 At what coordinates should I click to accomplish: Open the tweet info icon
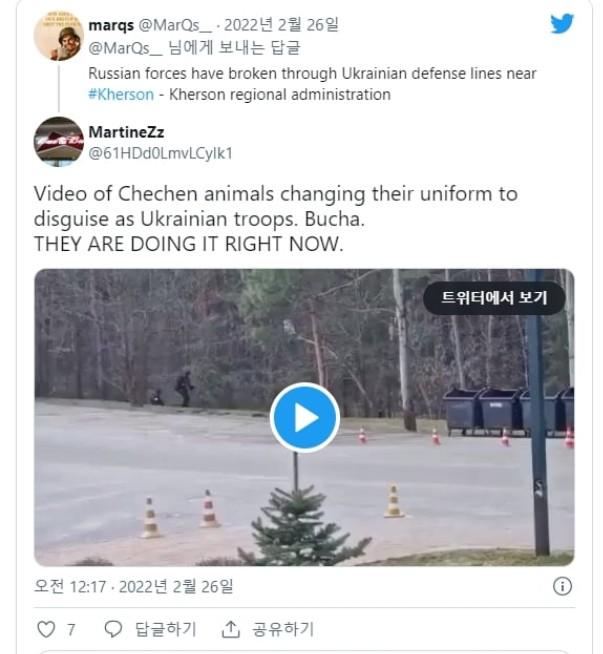562,586
